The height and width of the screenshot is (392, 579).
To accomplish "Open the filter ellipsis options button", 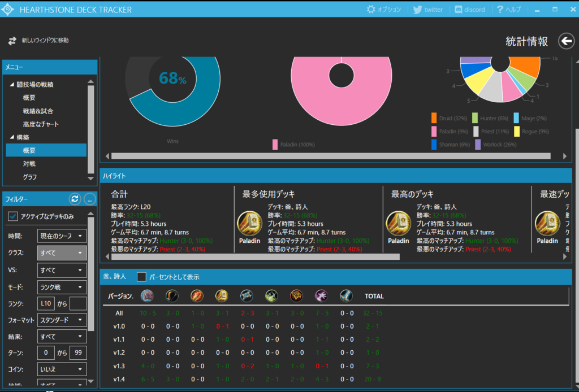I will pos(90,199).
